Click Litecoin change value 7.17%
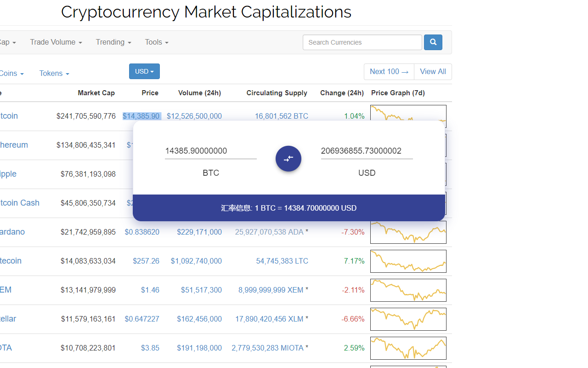Viewport: 588px width, 368px height. coord(354,261)
